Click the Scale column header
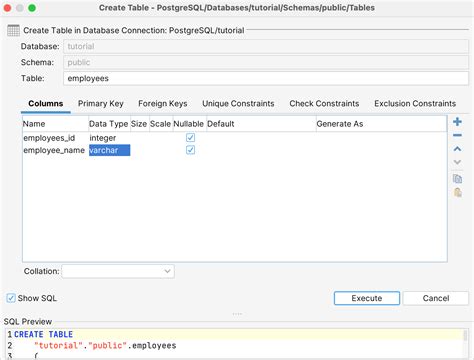 tap(161, 124)
